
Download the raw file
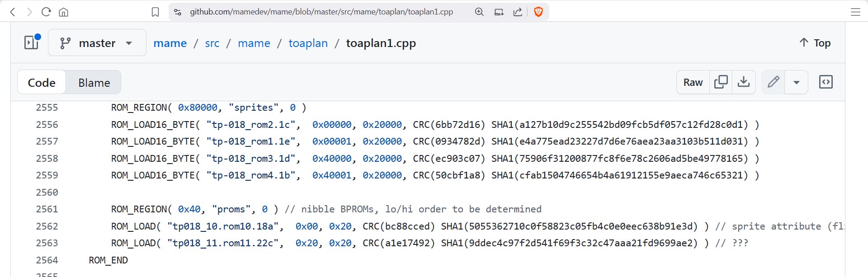(x=744, y=82)
